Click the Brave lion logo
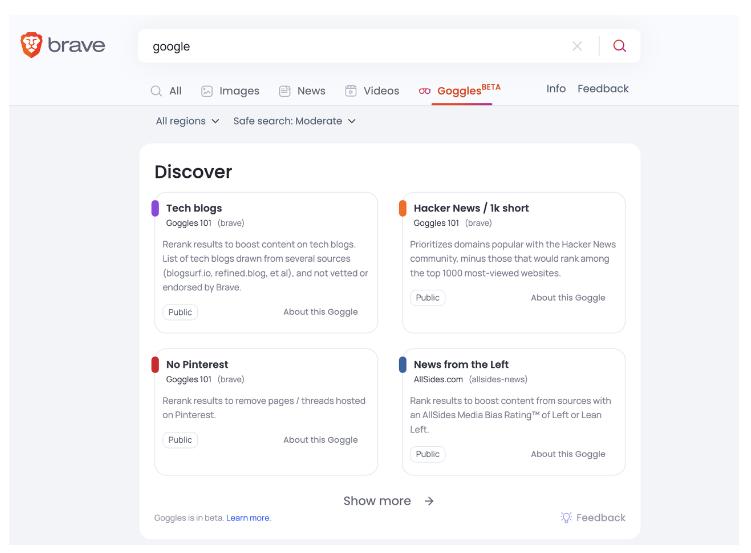 click(x=32, y=46)
